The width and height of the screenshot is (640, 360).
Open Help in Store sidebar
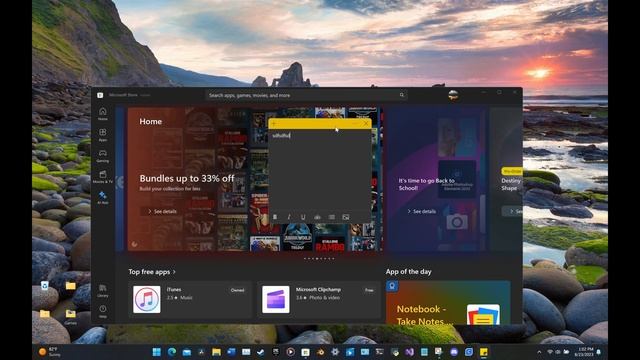(x=102, y=311)
